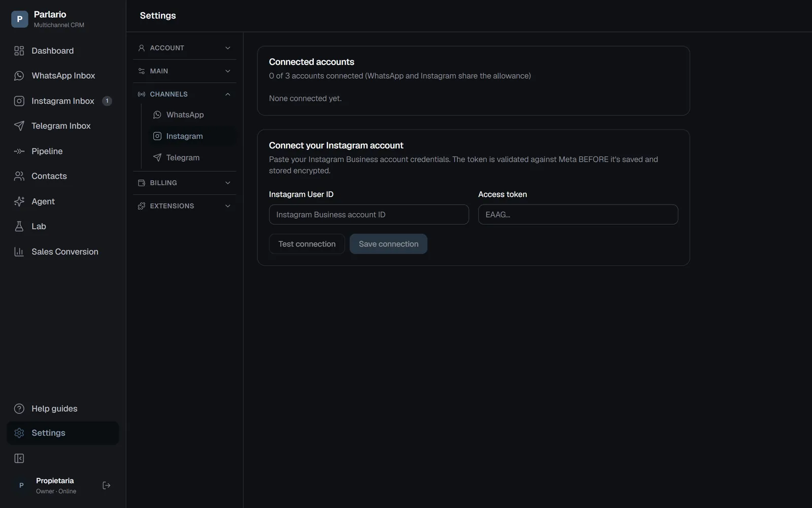The width and height of the screenshot is (812, 508).
Task: Expand the Account settings section
Action: tap(185, 48)
